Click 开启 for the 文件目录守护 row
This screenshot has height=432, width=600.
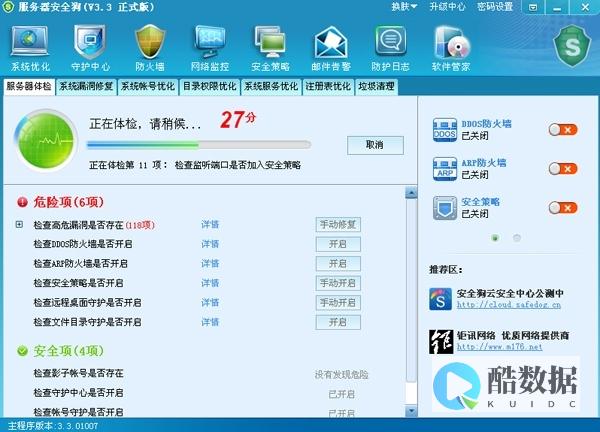pyautogui.click(x=338, y=322)
